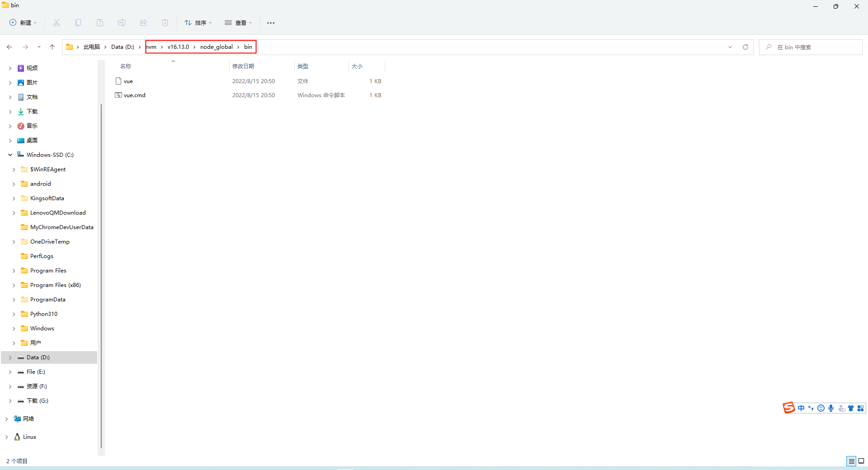Image resolution: width=868 pixels, height=470 pixels.
Task: Open 视频 in the navigation pane
Action: pyautogui.click(x=32, y=68)
